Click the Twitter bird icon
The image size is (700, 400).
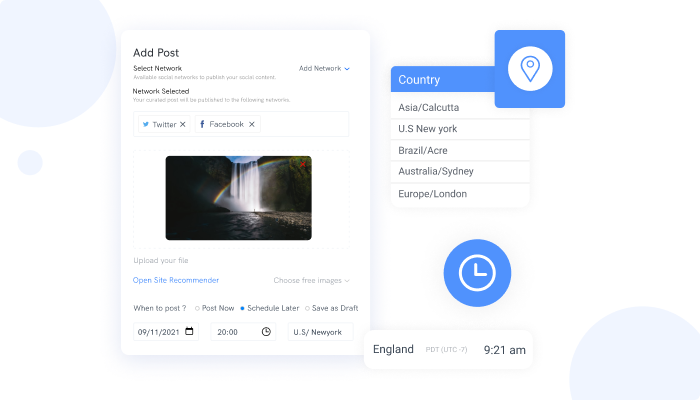(146, 125)
